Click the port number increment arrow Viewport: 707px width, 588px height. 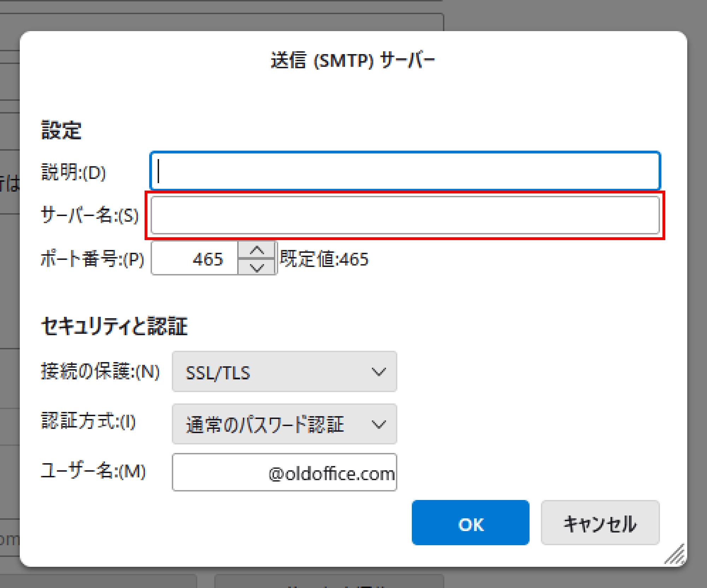(x=257, y=250)
